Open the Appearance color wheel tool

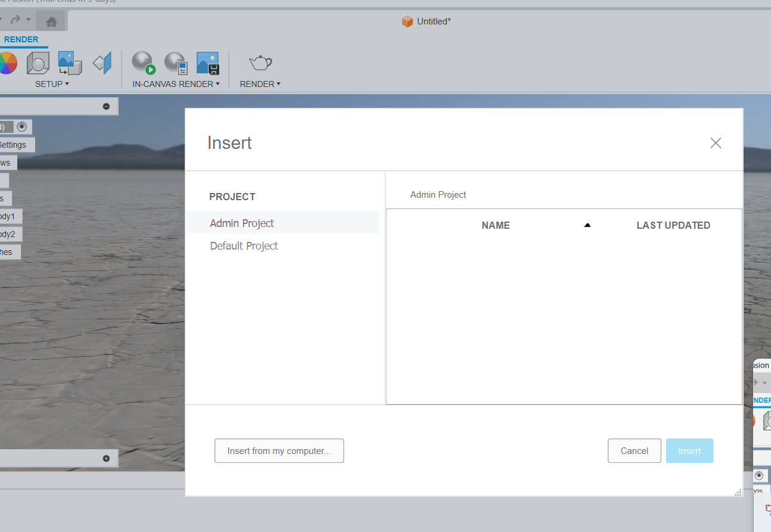(7, 63)
